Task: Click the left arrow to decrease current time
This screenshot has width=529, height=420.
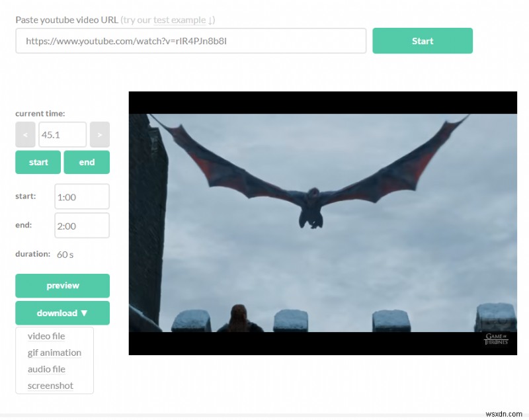Action: point(25,134)
